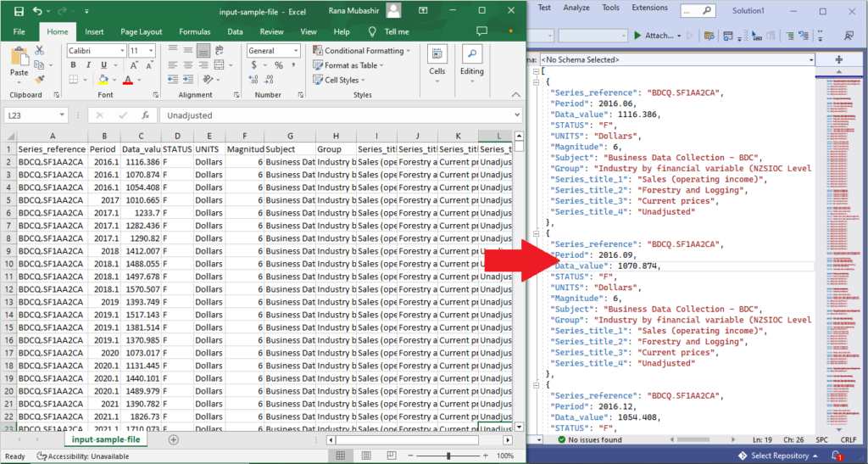The width and height of the screenshot is (868, 464).
Task: Apply red font color
Action: click(x=128, y=80)
